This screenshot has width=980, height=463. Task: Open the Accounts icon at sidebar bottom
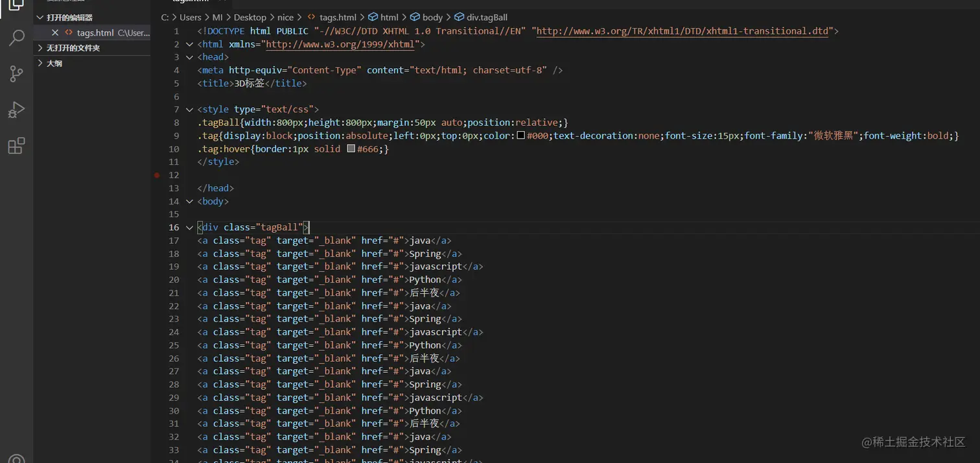16,459
